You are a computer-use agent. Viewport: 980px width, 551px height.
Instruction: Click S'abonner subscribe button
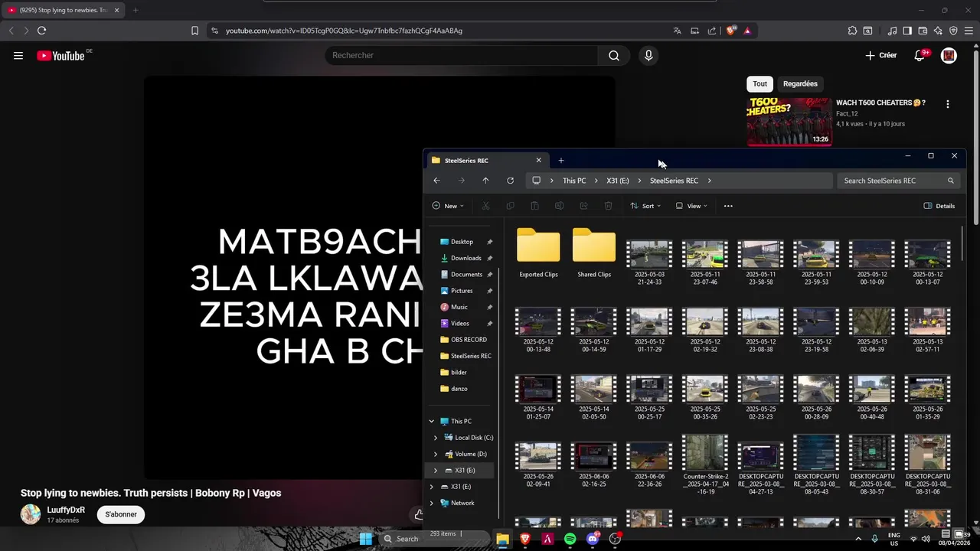(121, 514)
